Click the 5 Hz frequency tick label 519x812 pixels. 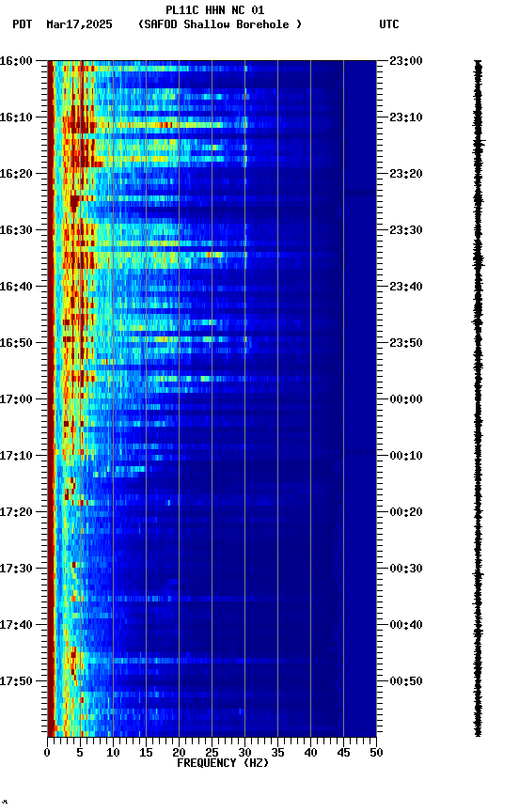click(x=80, y=753)
